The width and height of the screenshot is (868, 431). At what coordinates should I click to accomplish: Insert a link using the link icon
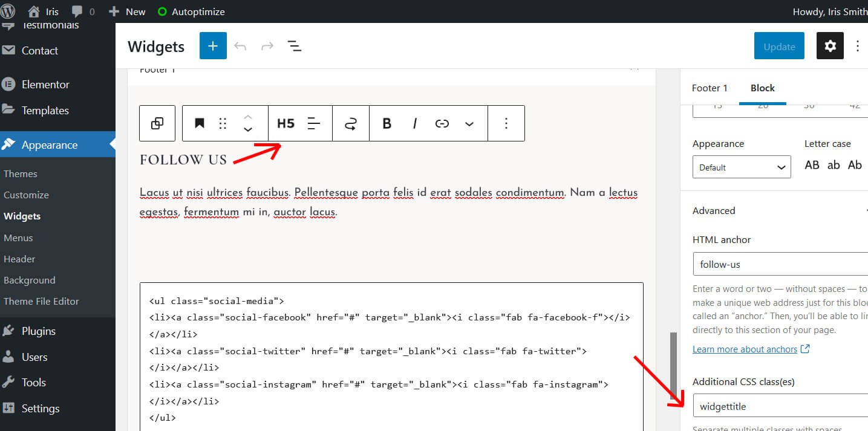[x=442, y=123]
